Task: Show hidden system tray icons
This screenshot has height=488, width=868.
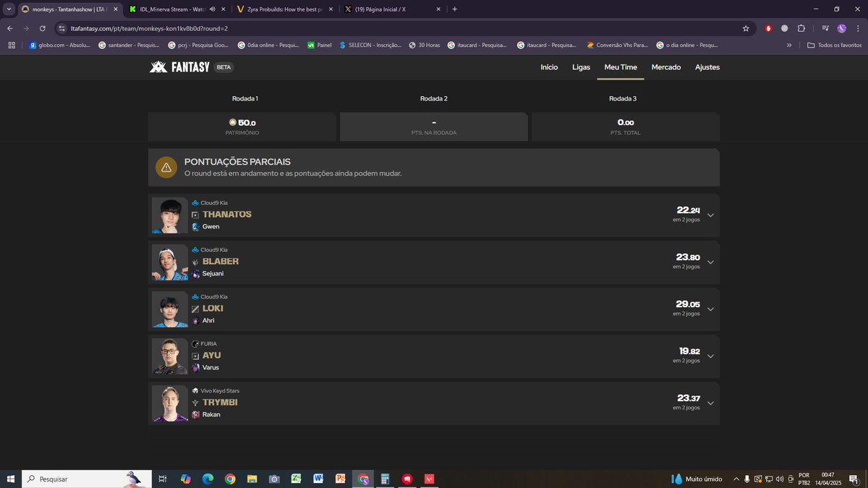Action: click(736, 479)
